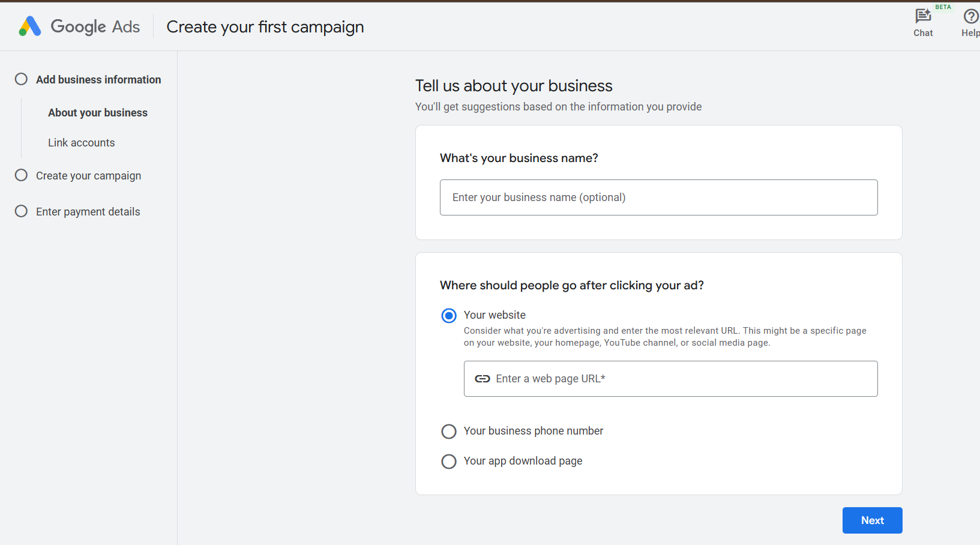Click the link icon in URL field
980x545 pixels.
[482, 379]
